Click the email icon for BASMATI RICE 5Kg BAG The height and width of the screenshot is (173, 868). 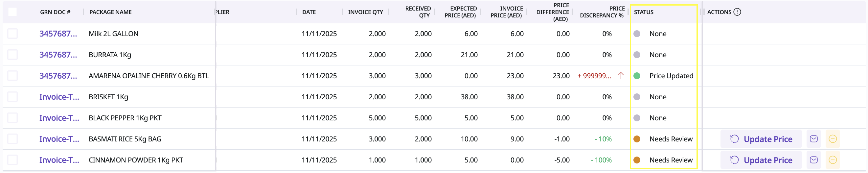pos(814,139)
